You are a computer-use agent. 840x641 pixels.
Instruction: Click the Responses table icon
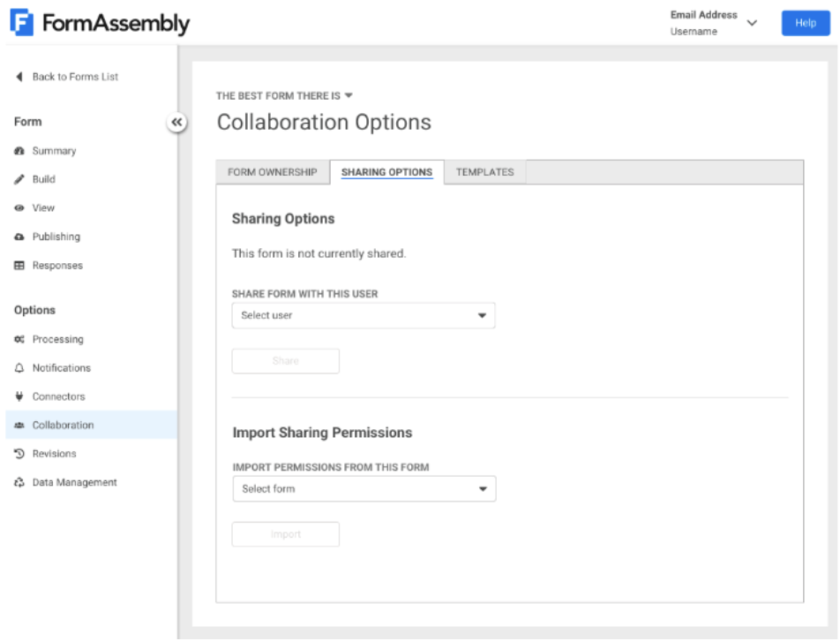click(19, 266)
